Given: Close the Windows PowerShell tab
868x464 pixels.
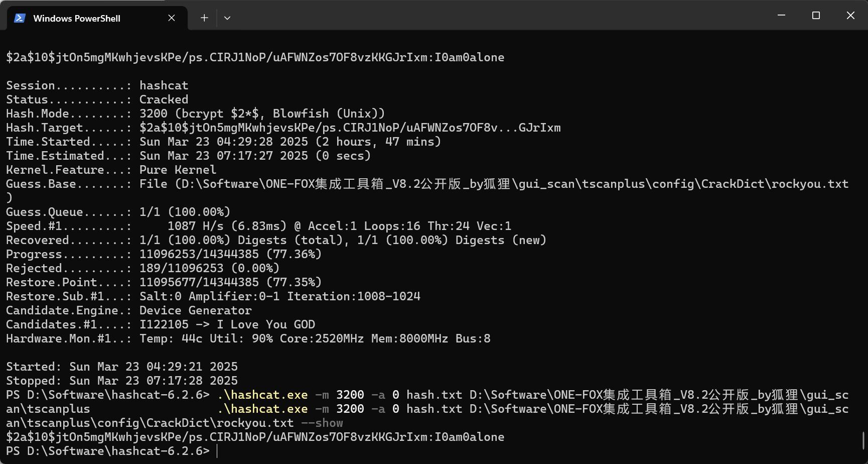Looking at the screenshot, I should (x=172, y=18).
